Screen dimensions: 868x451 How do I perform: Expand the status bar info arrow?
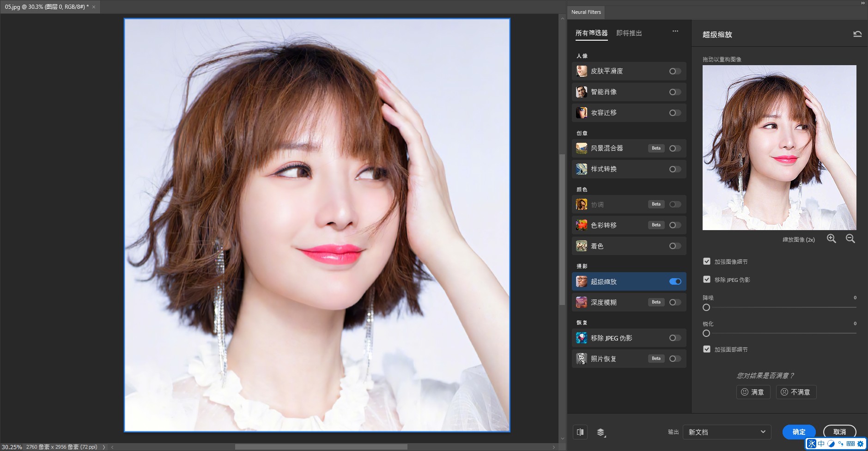tap(104, 447)
